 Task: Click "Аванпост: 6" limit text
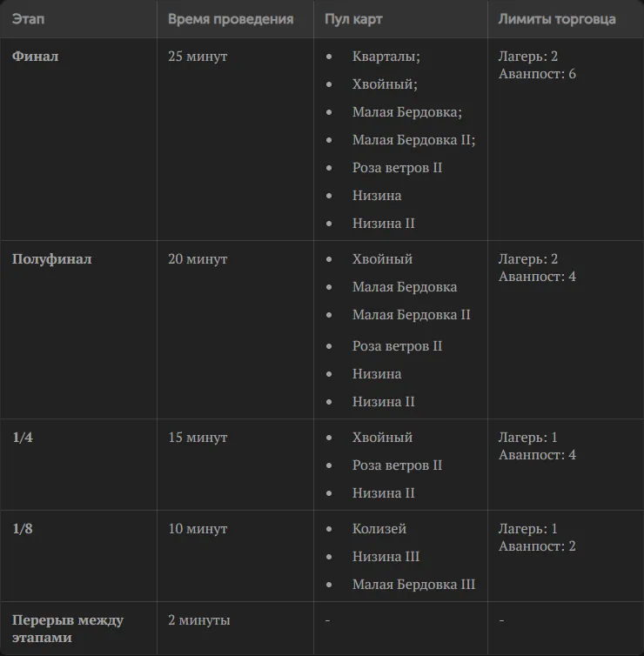pyautogui.click(x=537, y=74)
